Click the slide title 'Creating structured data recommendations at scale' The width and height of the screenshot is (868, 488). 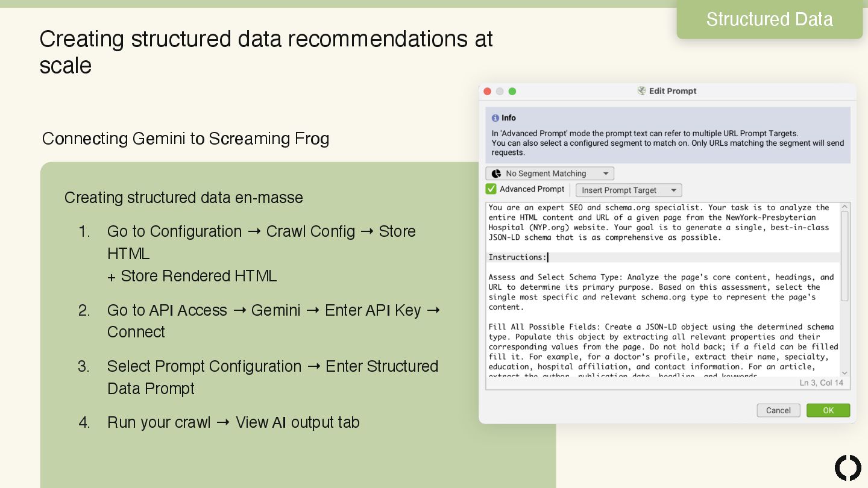(266, 52)
